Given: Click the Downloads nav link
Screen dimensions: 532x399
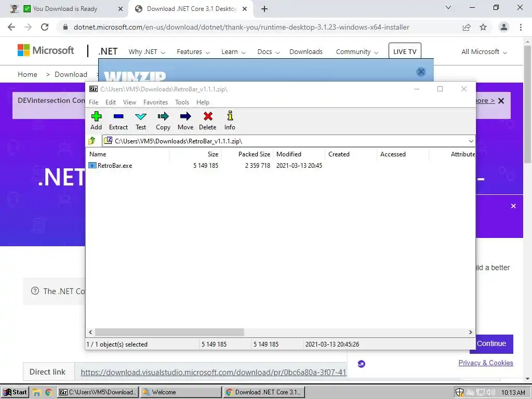Looking at the screenshot, I should click(306, 52).
